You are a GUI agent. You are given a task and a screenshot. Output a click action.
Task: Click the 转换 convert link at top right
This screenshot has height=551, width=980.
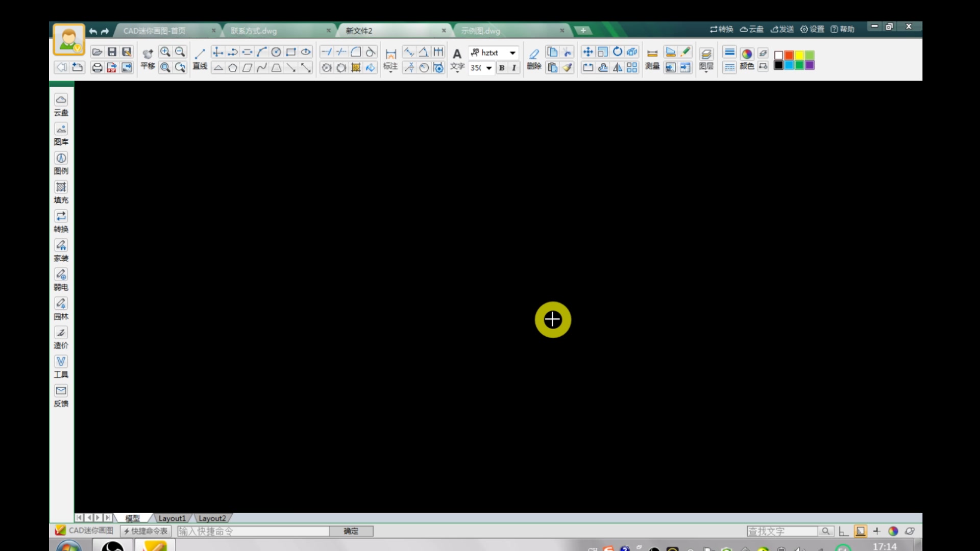click(x=721, y=29)
